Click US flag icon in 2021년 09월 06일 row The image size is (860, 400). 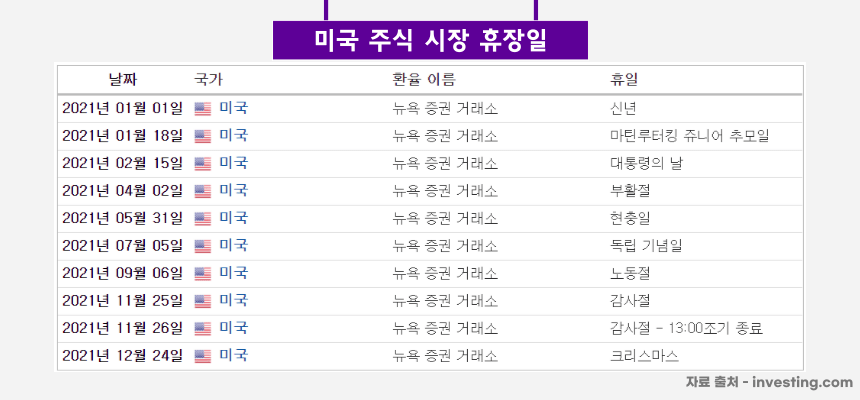[x=202, y=274]
